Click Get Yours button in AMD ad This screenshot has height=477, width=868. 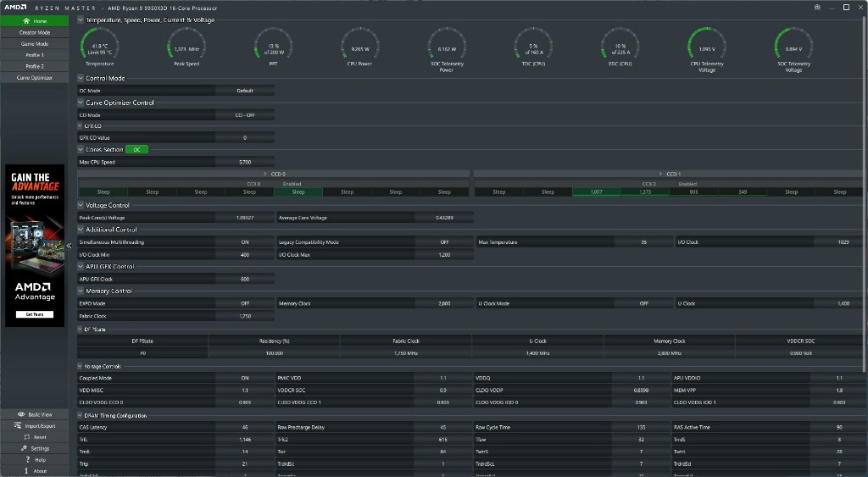point(35,314)
